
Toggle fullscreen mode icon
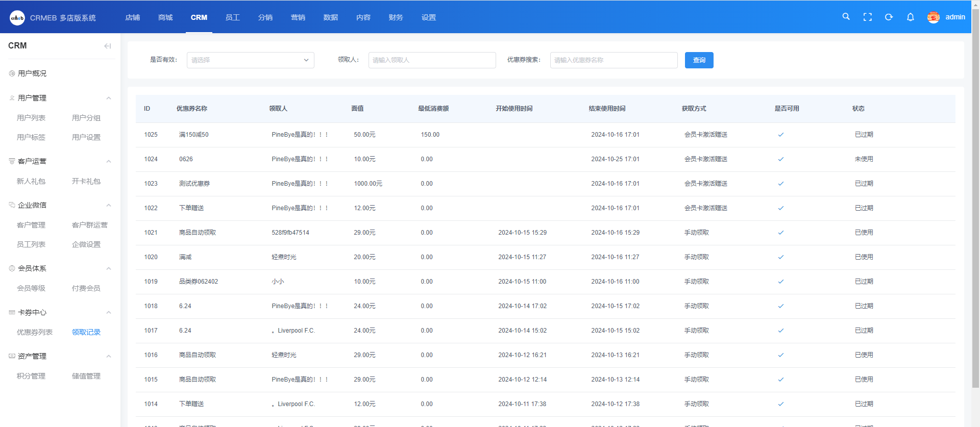point(867,17)
